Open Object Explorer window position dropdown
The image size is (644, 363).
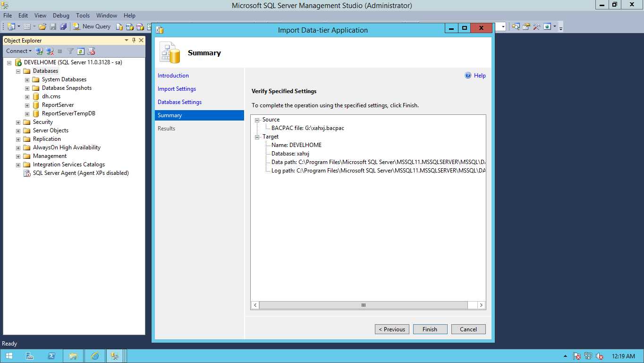tap(127, 41)
